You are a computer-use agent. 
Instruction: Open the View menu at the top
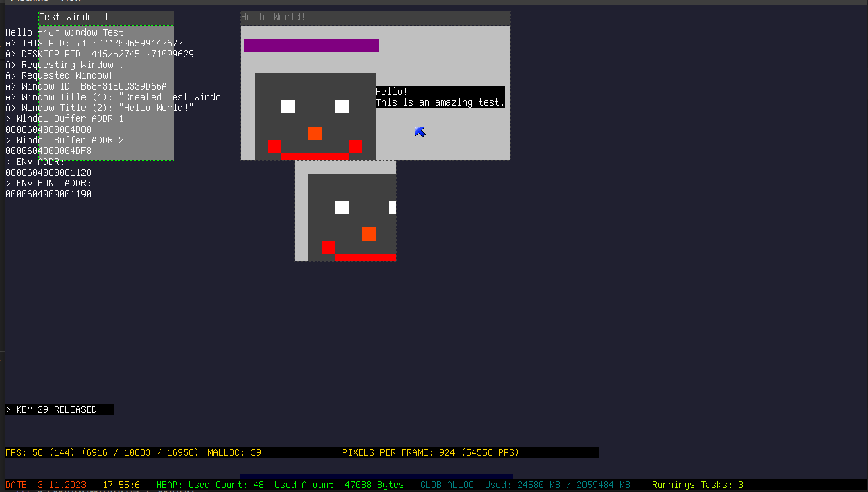71,1
